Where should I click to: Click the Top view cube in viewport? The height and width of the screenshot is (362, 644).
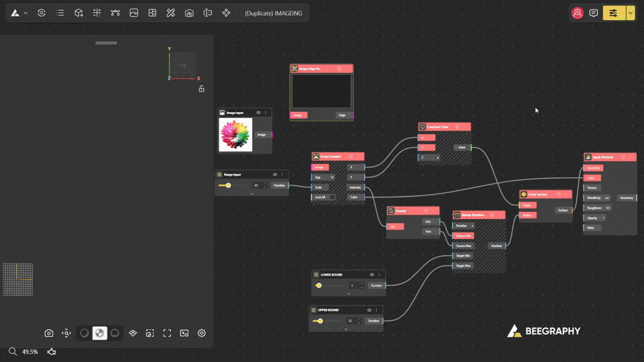pos(183,65)
